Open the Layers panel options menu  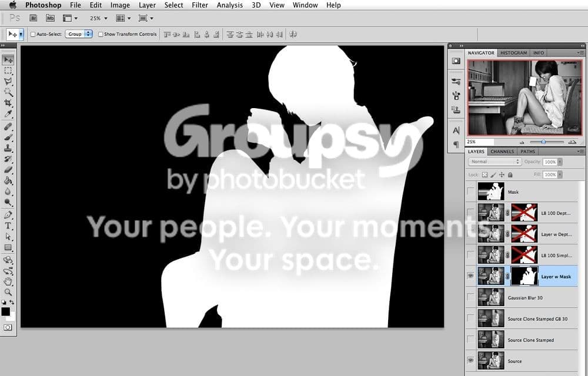coord(580,152)
